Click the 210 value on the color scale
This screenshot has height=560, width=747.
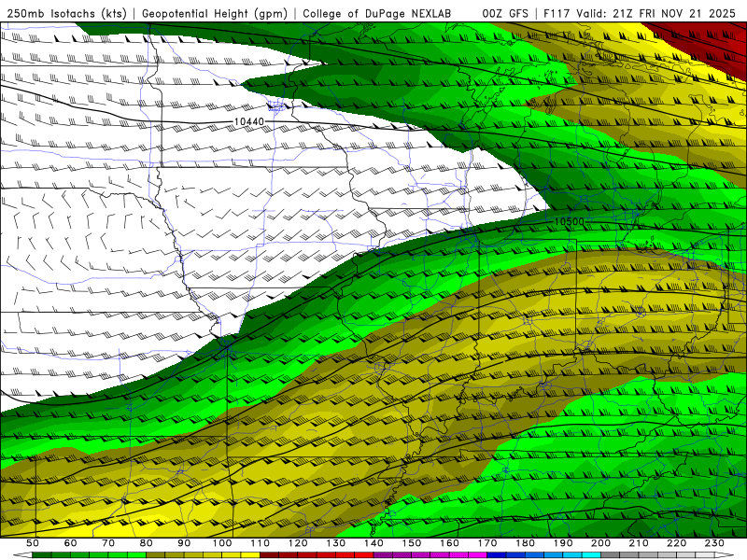click(639, 543)
